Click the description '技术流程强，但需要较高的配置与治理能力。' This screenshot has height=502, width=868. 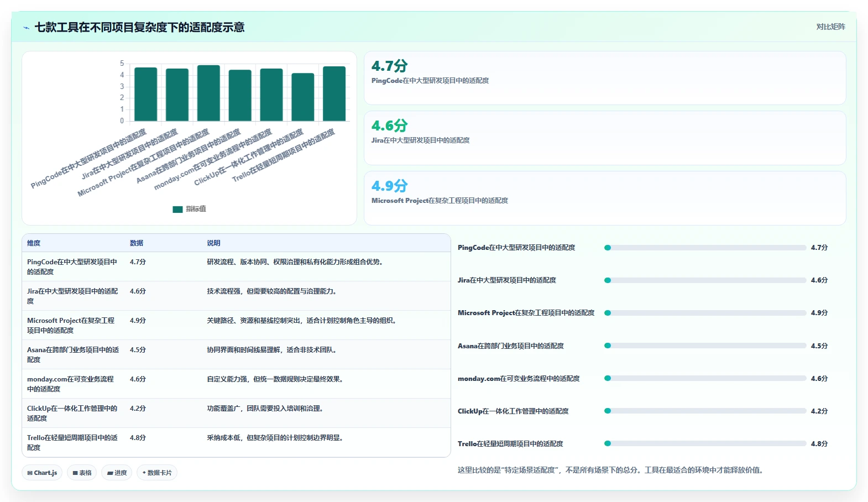pyautogui.click(x=273, y=291)
